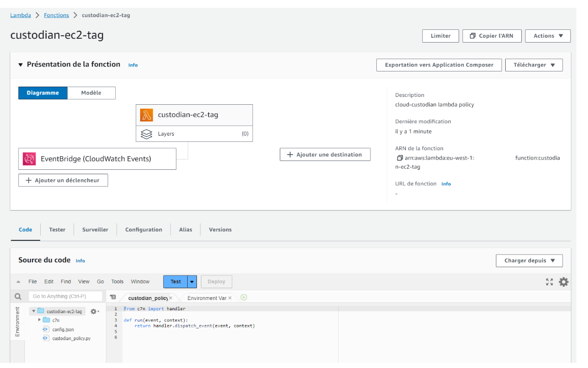Open config.json file in tree

click(63, 329)
